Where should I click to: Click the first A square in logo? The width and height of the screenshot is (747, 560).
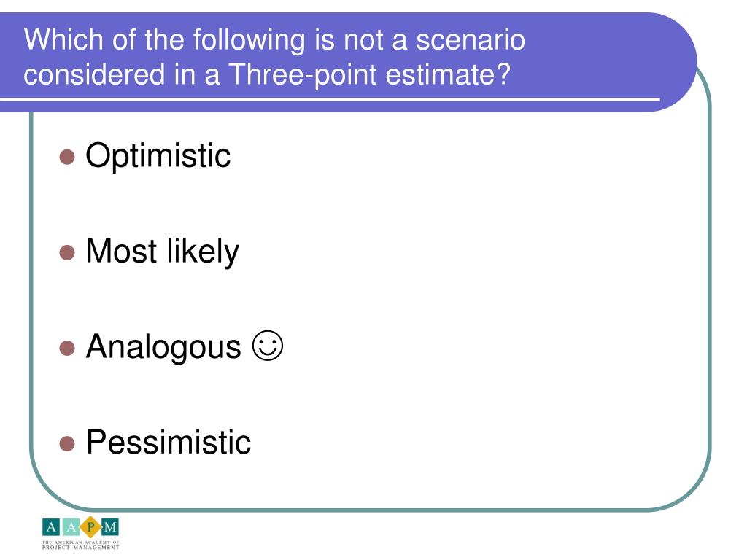(51, 526)
